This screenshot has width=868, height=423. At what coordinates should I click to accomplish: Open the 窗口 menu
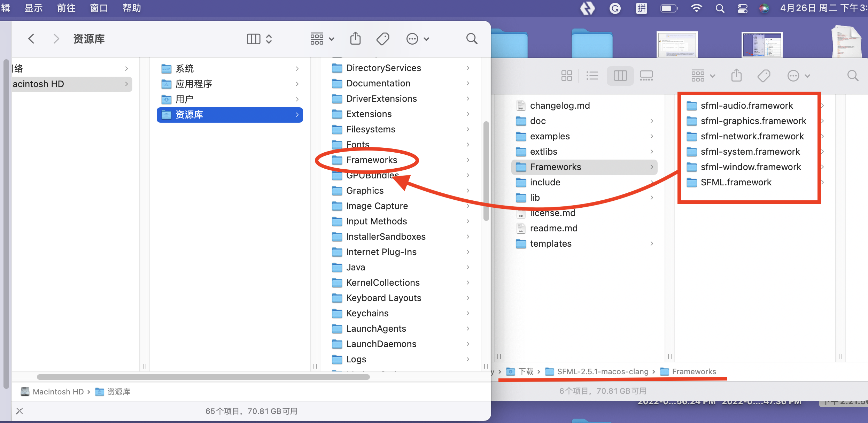pyautogui.click(x=99, y=8)
